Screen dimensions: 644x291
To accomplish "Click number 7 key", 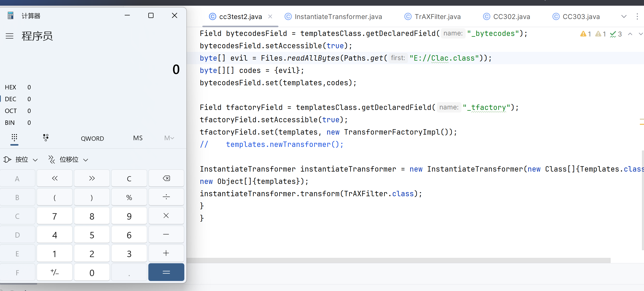I will [55, 216].
